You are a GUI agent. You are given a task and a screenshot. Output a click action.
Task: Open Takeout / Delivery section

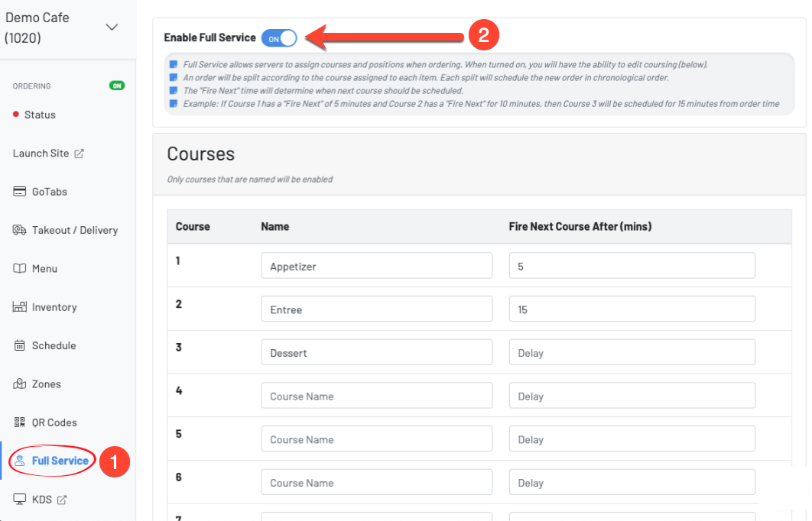[x=75, y=230]
